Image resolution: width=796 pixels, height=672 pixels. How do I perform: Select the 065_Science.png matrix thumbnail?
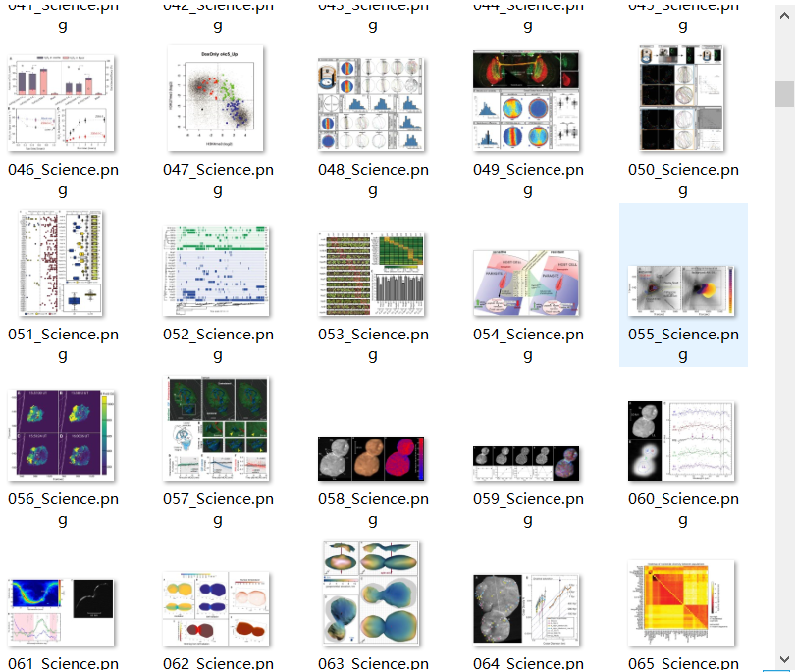(x=681, y=602)
